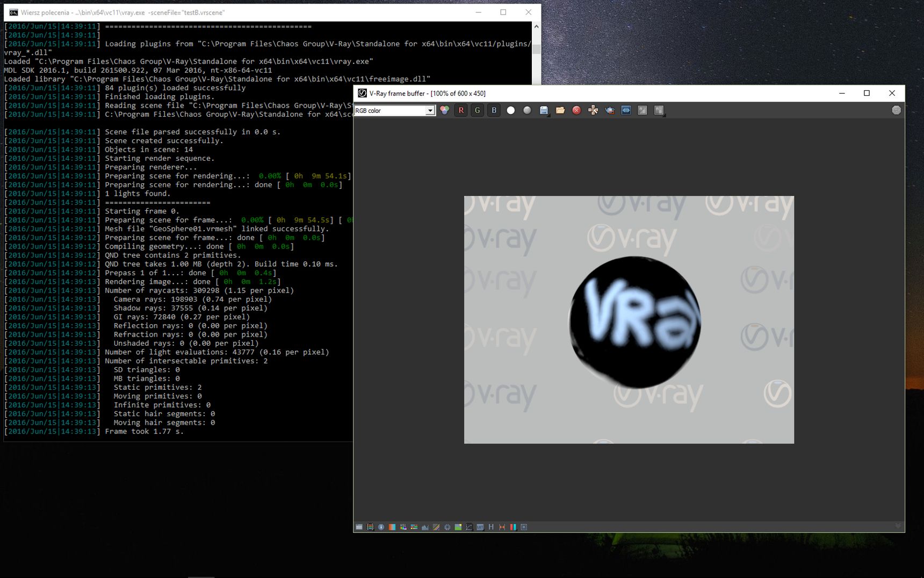The width and height of the screenshot is (924, 578).
Task: Click 'Camera rays: 198903' console line
Action: click(x=193, y=299)
